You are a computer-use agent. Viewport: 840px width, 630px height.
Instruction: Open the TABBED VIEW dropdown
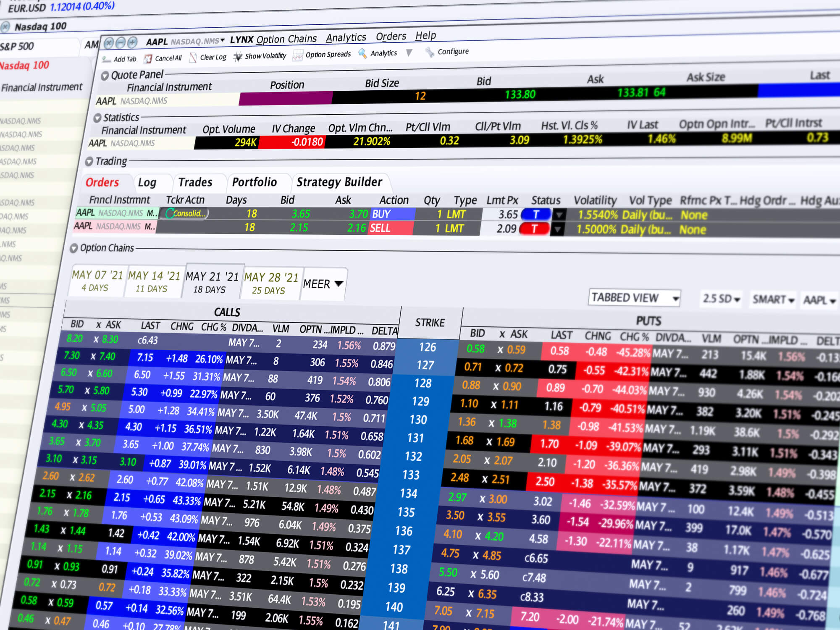(x=635, y=298)
